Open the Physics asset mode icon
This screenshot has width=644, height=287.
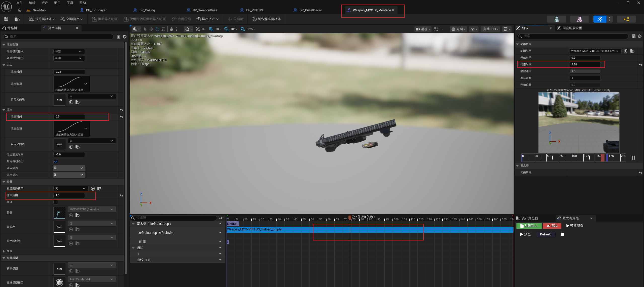(x=626, y=19)
